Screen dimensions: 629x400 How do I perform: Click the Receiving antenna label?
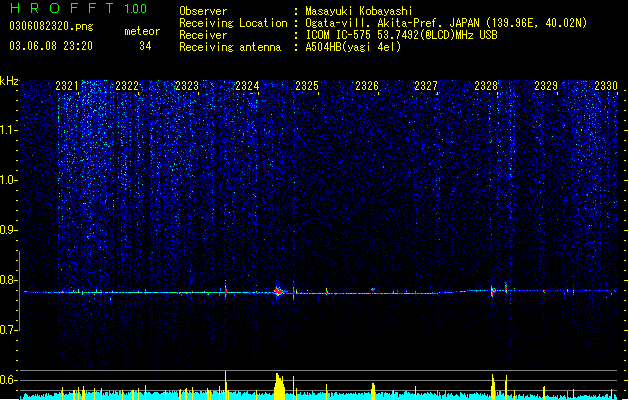(230, 47)
